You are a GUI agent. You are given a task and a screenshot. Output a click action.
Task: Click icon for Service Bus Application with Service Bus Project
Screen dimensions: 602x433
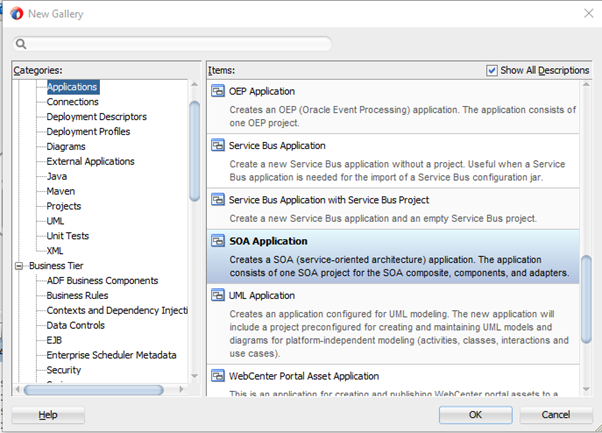(x=218, y=200)
